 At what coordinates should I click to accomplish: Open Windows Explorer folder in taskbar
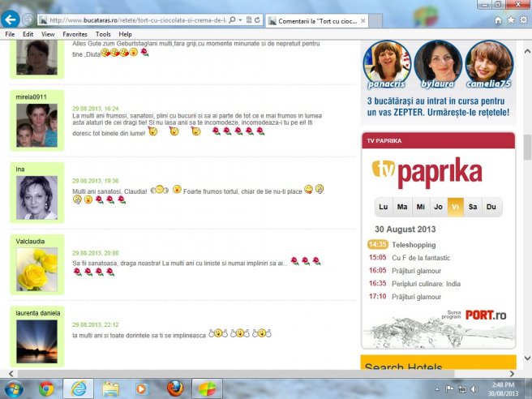click(x=111, y=388)
